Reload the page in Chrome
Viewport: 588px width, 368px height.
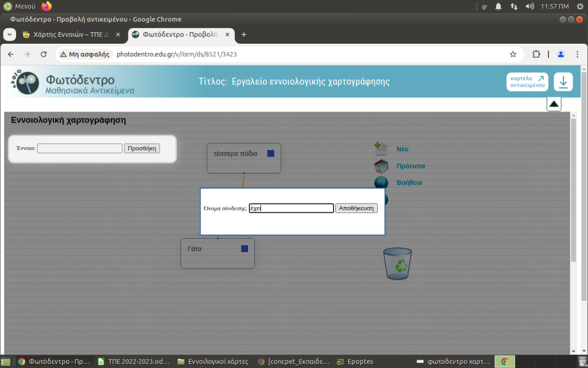(43, 54)
